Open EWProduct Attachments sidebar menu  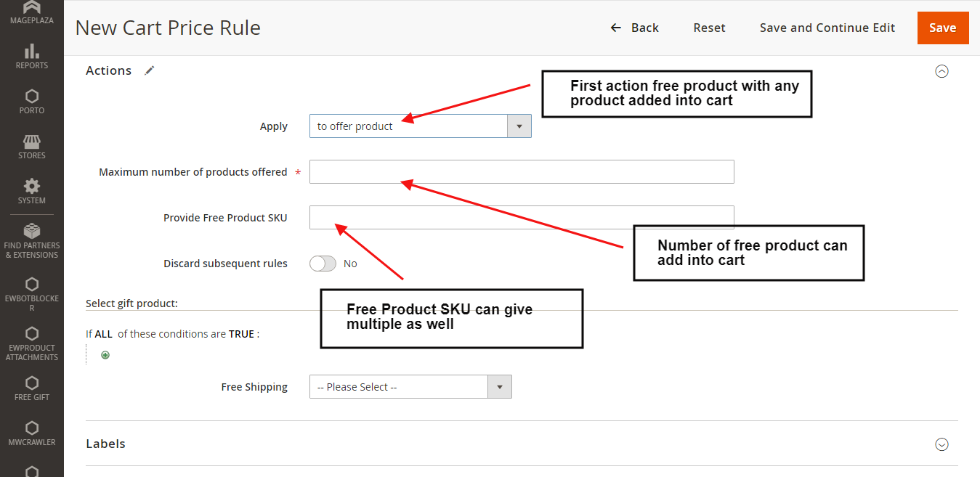[32, 343]
